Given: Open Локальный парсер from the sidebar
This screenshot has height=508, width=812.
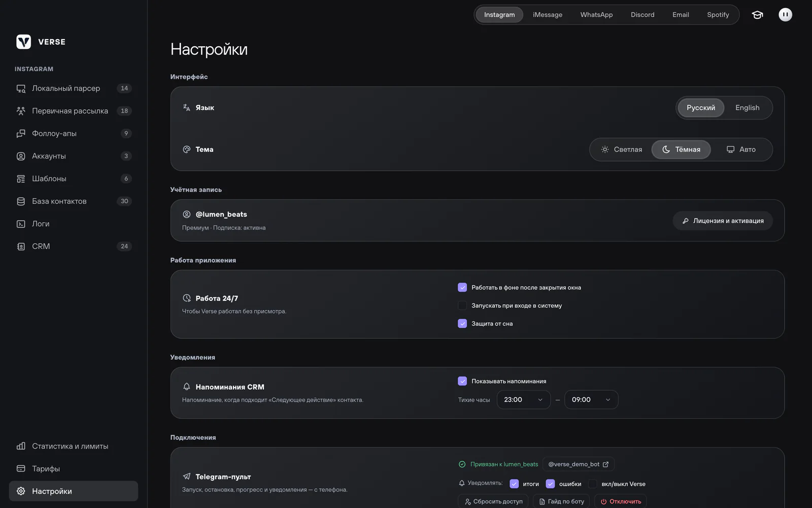Looking at the screenshot, I should tap(74, 88).
